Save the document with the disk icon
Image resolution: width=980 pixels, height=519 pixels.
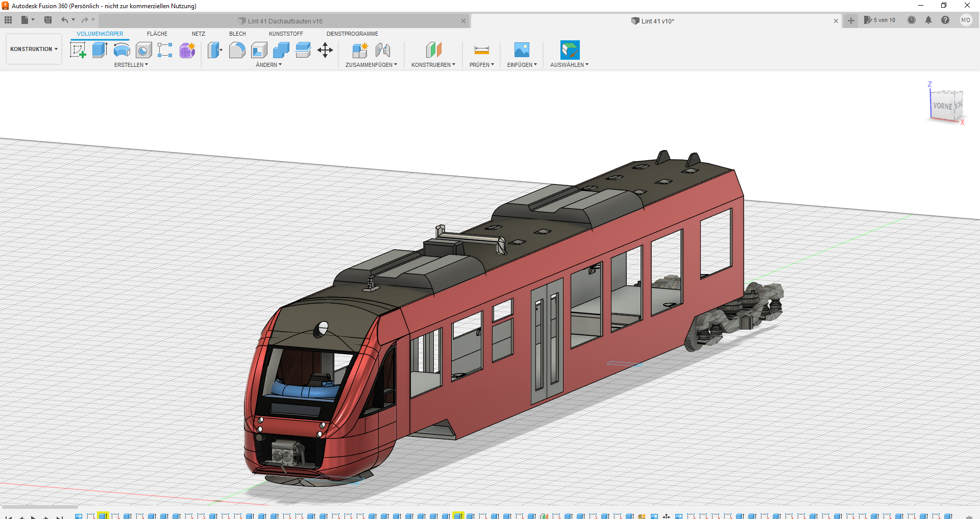coord(48,20)
